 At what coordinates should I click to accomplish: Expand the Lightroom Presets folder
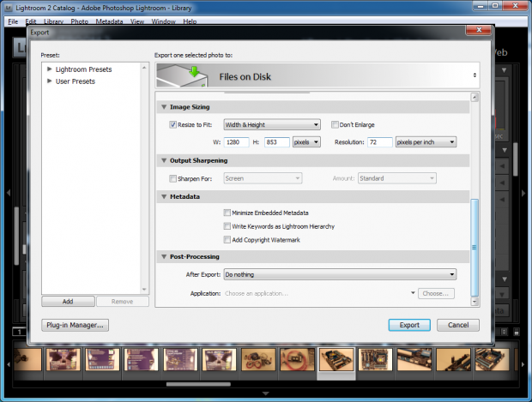click(50, 69)
